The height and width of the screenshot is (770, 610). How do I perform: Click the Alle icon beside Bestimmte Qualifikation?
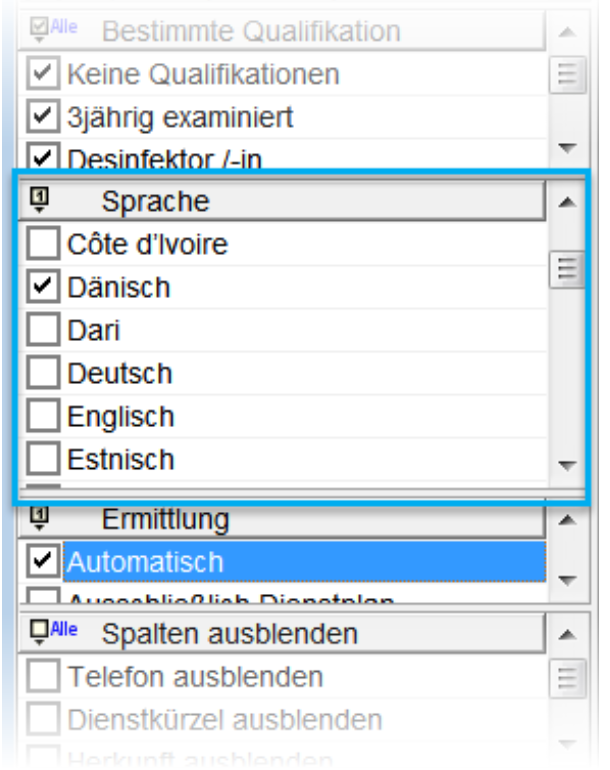click(52, 30)
